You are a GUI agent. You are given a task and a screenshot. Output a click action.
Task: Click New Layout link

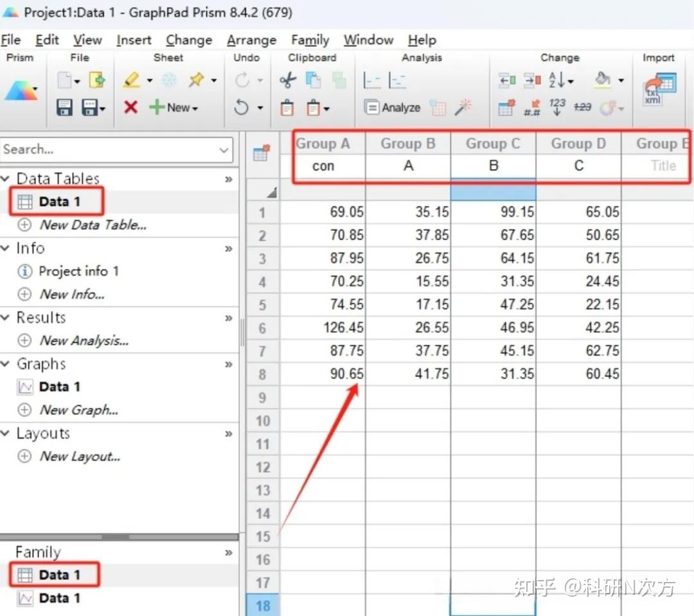[80, 456]
